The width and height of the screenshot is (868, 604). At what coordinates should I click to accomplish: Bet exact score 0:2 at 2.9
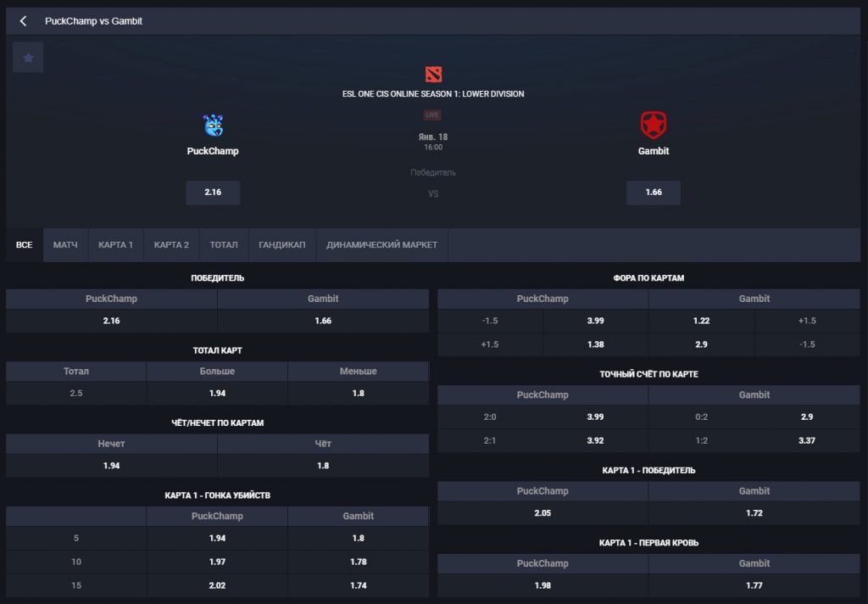807,417
